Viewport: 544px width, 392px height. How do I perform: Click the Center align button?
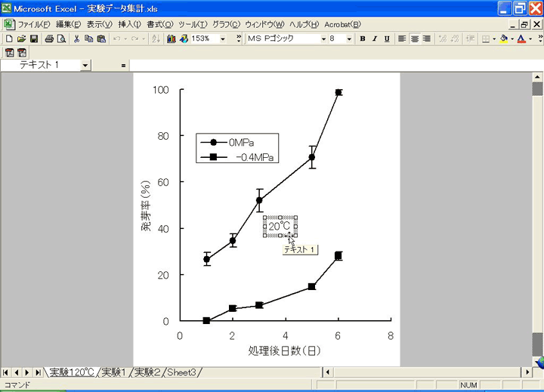click(x=414, y=39)
